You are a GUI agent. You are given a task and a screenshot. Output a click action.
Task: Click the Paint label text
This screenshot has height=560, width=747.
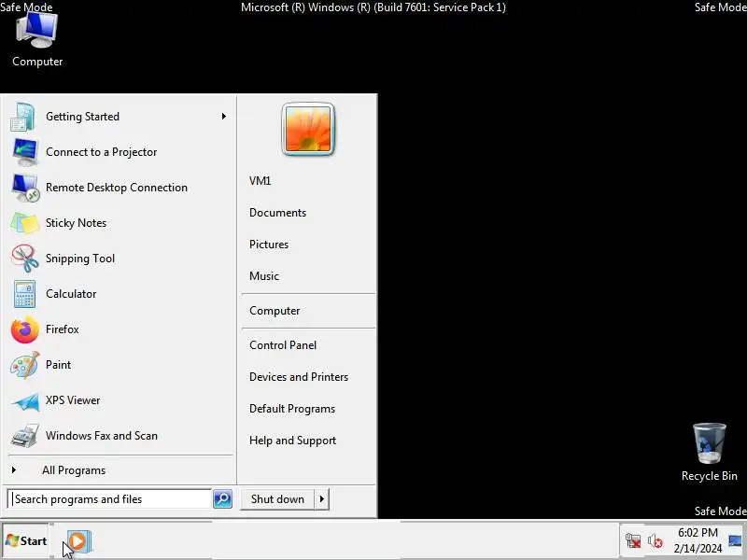pyautogui.click(x=58, y=365)
